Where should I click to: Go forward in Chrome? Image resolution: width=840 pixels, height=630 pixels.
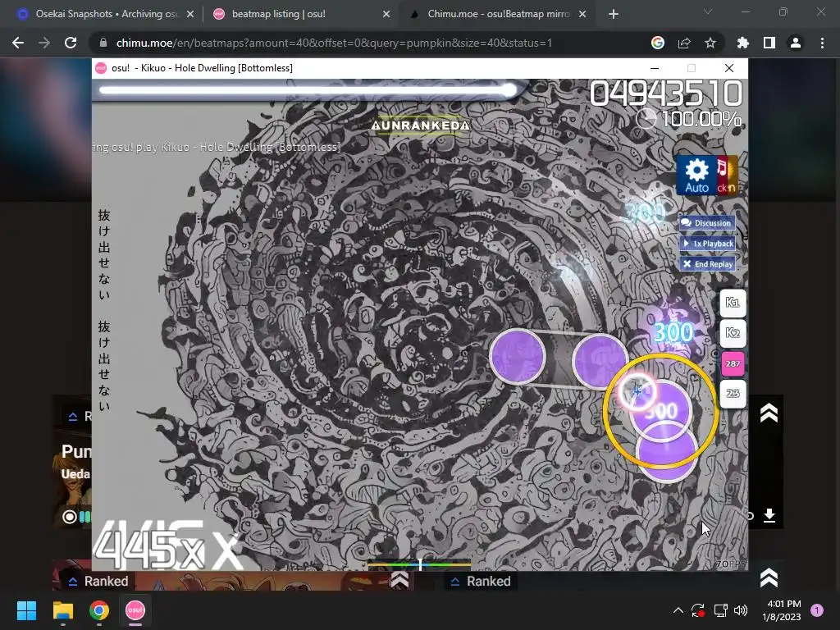tap(44, 43)
